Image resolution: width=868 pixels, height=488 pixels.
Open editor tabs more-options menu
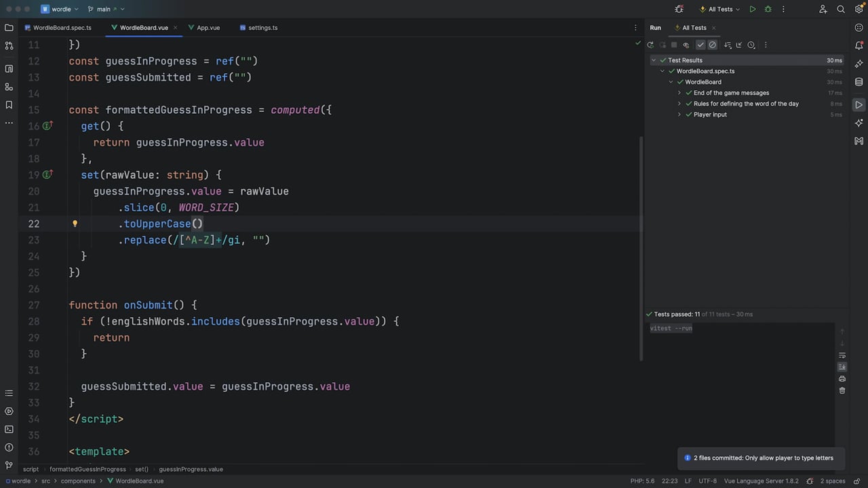635,28
